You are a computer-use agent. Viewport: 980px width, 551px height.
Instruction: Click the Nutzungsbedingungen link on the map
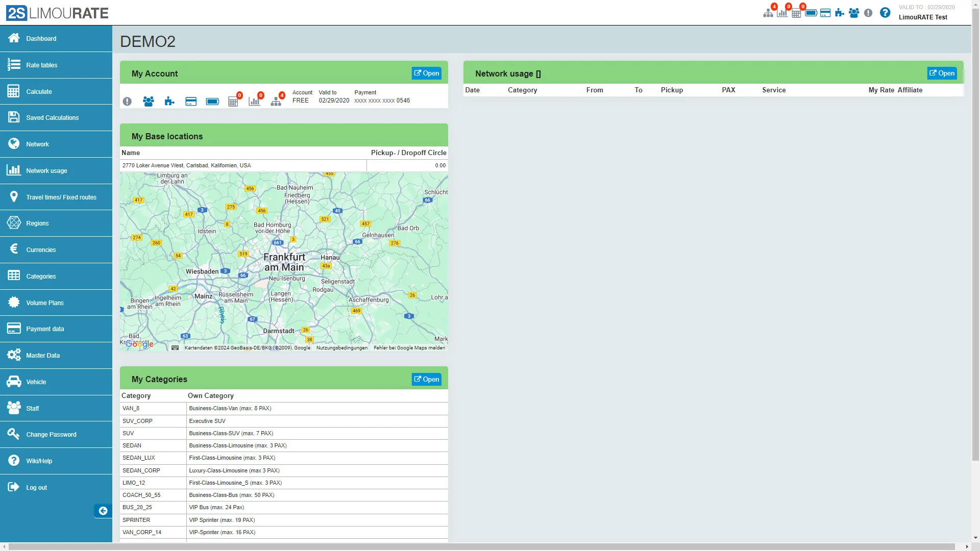[341, 347]
